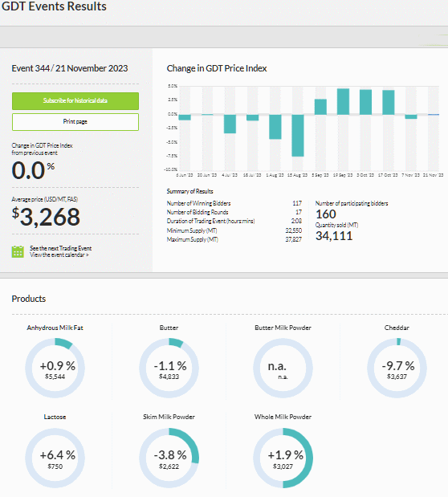Click the 7 Nov '23 chart bar
The image size is (448, 497).
tap(411, 116)
